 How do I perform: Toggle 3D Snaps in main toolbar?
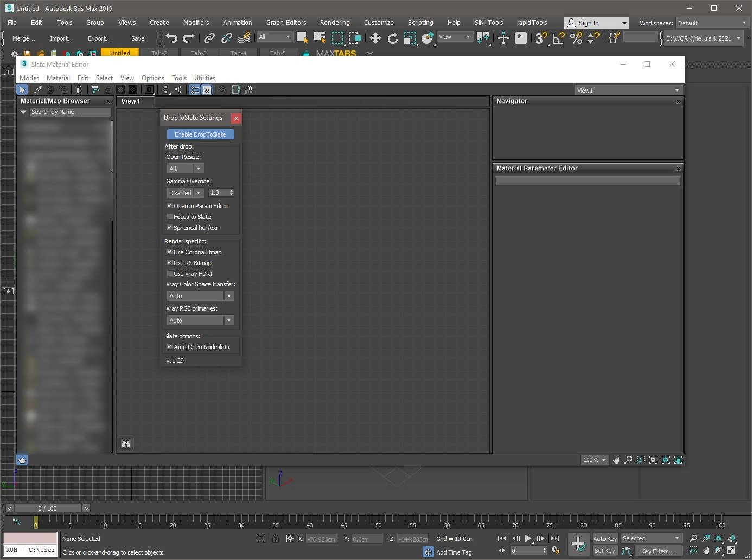click(x=541, y=38)
